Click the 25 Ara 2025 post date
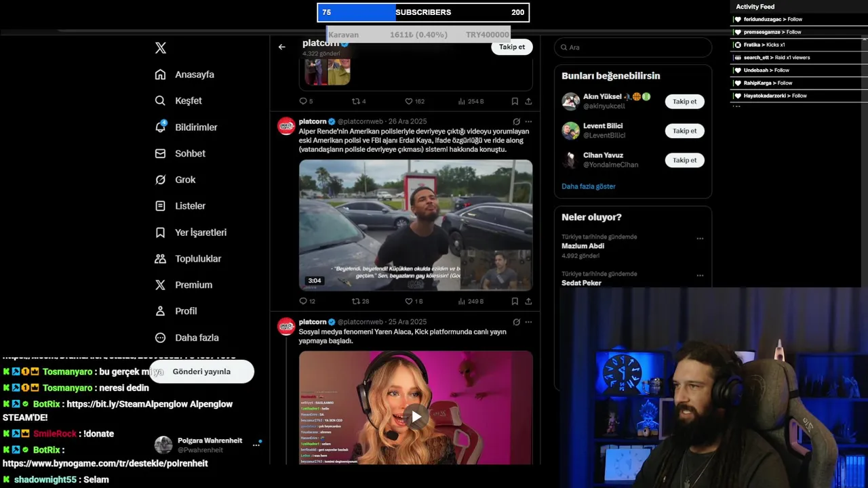This screenshot has width=868, height=488. click(x=408, y=322)
